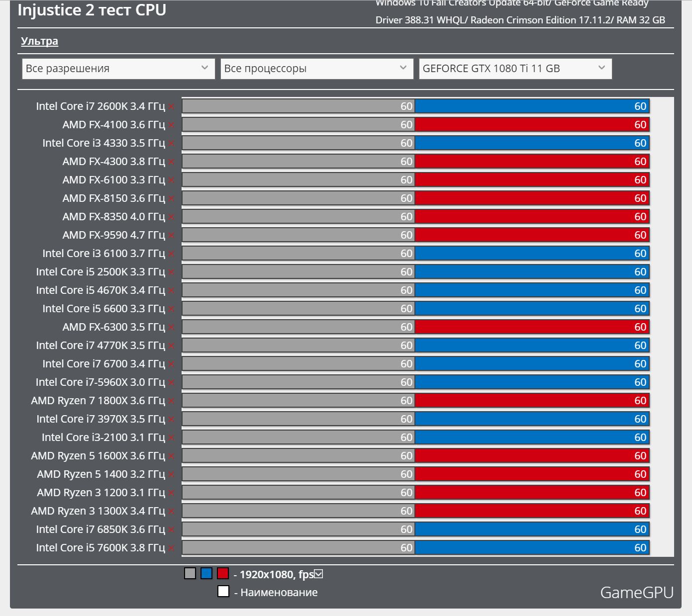Image resolution: width=692 pixels, height=616 pixels.
Task: Click the white 'Наименование' legend box
Action: click(x=223, y=592)
